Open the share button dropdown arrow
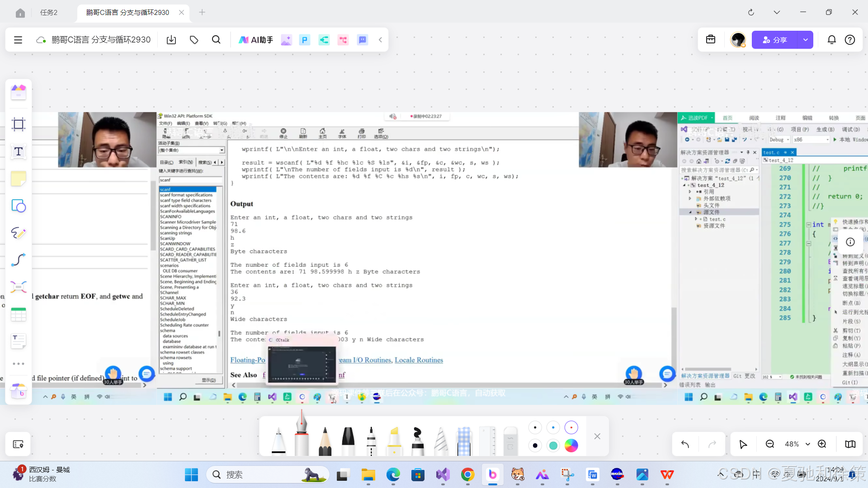 click(805, 40)
